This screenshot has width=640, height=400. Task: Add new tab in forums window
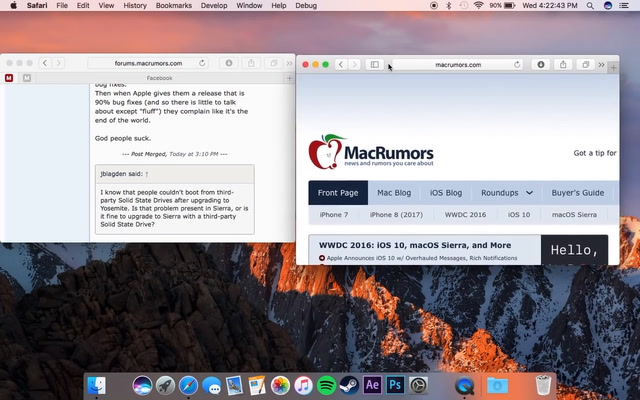289,78
